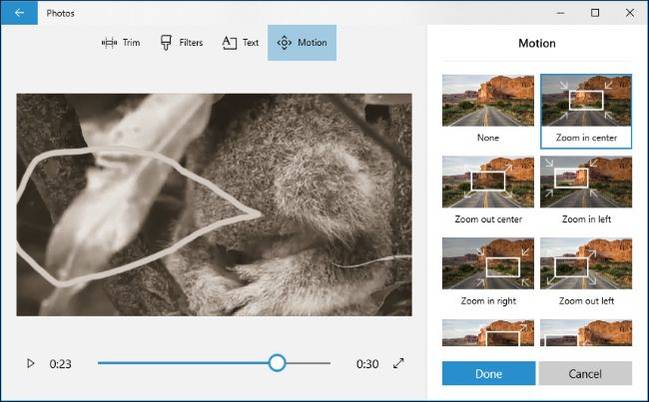Select the Motion tab
The height and width of the screenshot is (402, 649).
(x=302, y=43)
